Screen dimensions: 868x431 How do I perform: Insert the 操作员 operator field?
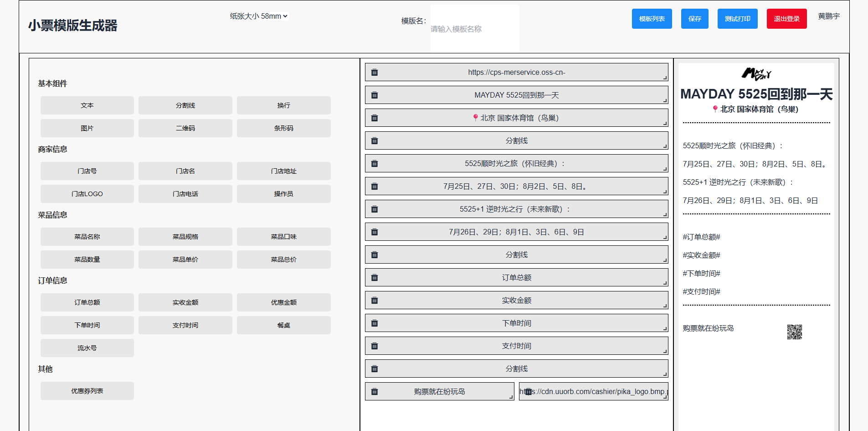[284, 194]
